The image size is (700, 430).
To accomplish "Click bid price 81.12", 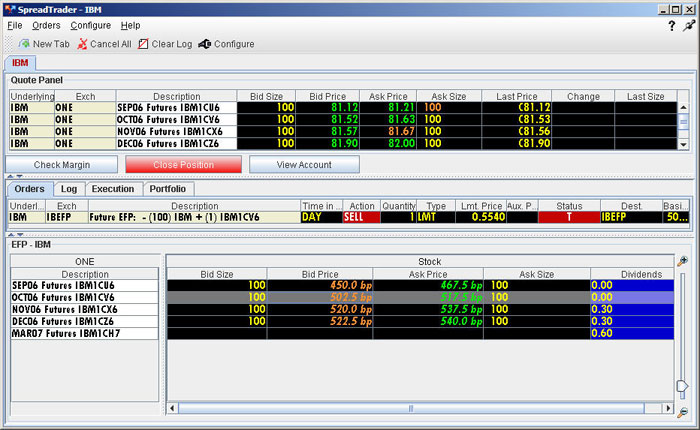I will [328, 108].
